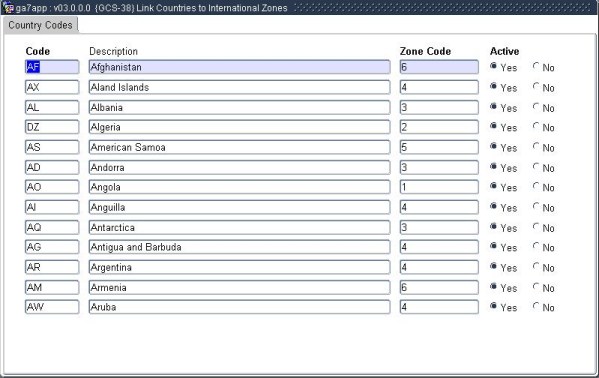The width and height of the screenshot is (599, 378).
Task: Click the AF code field
Action: pos(52,67)
